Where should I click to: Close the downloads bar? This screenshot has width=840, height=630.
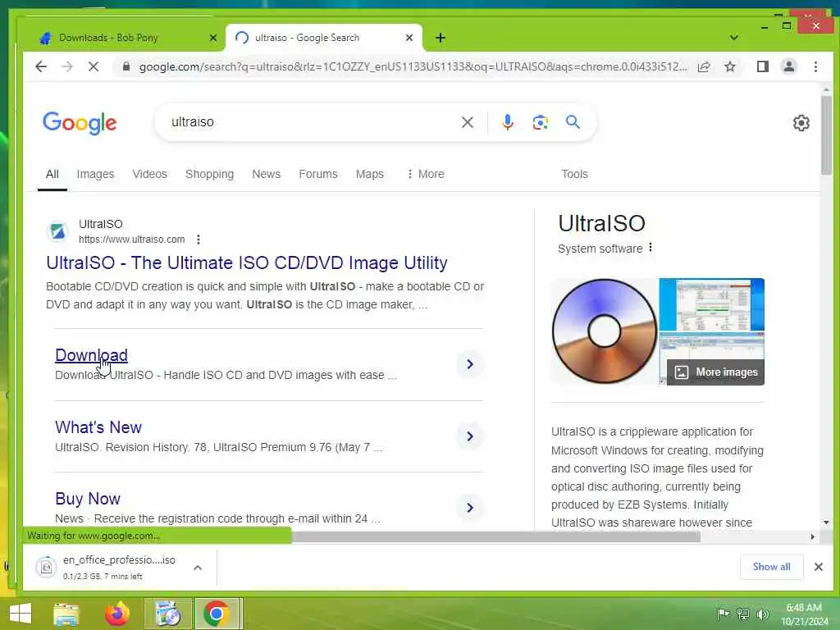click(x=818, y=567)
